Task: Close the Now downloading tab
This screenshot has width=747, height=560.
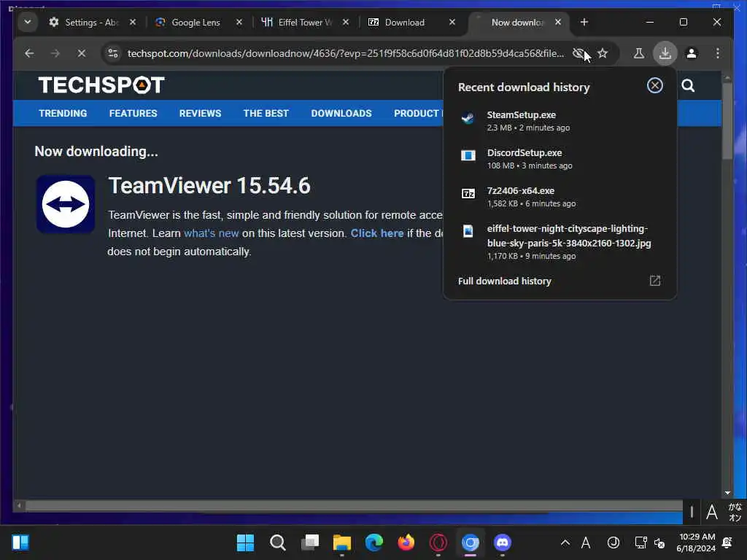Action: [x=558, y=23]
